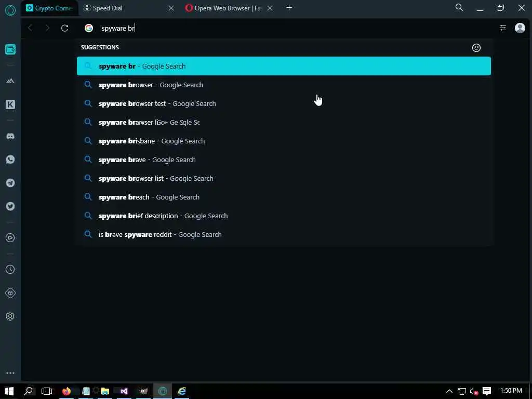
Task: Click the double-peak sidebar icon
Action: pyautogui.click(x=10, y=81)
